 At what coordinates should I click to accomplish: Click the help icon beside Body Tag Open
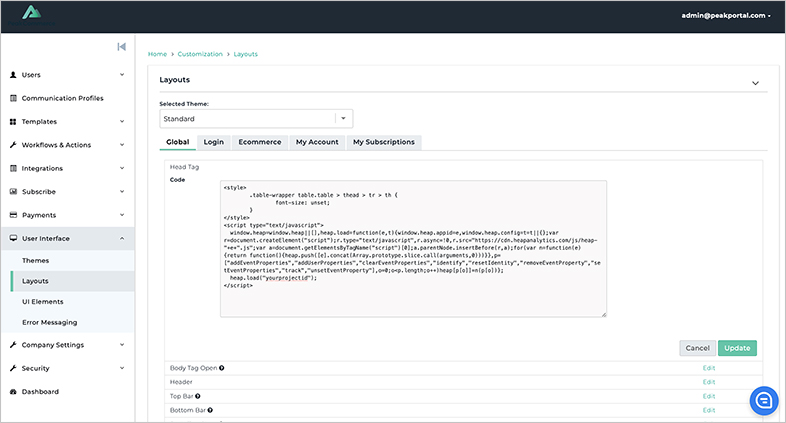[x=221, y=368]
